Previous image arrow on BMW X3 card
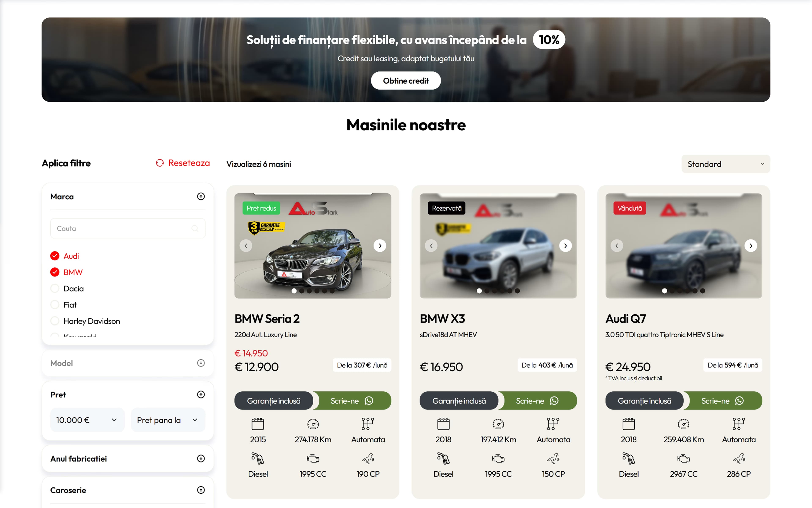This screenshot has width=812, height=508. click(431, 246)
